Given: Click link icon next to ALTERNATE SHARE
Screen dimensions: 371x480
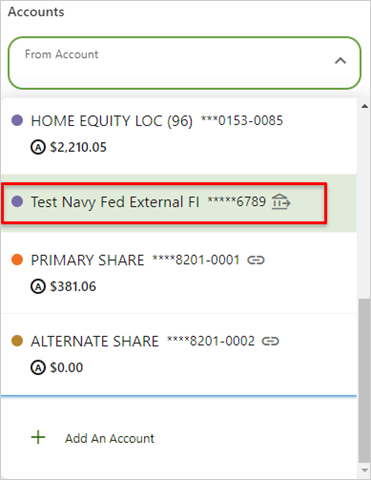Looking at the screenshot, I should coord(270,341).
